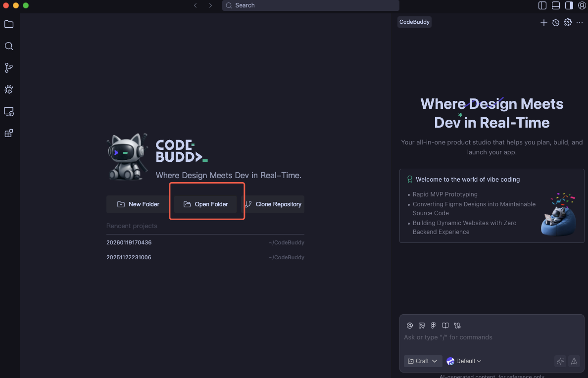This screenshot has width=588, height=378.
Task: Click the @ mention icon in the chat input
Action: [410, 326]
